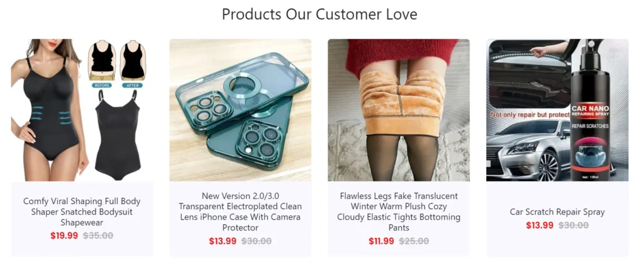
Task: Select the Car Scratch Repair Spray $13.99 price
Action: pos(540,225)
